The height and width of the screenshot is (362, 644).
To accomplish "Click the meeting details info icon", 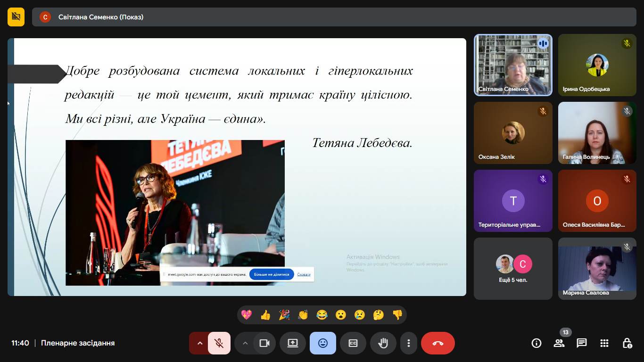I will point(537,343).
